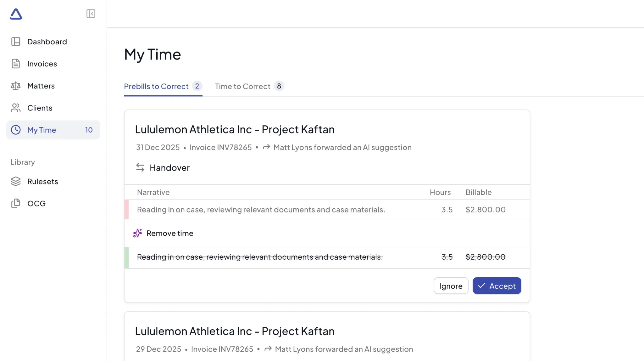Collapse the sidebar panel
The width and height of the screenshot is (644, 361).
(x=91, y=14)
